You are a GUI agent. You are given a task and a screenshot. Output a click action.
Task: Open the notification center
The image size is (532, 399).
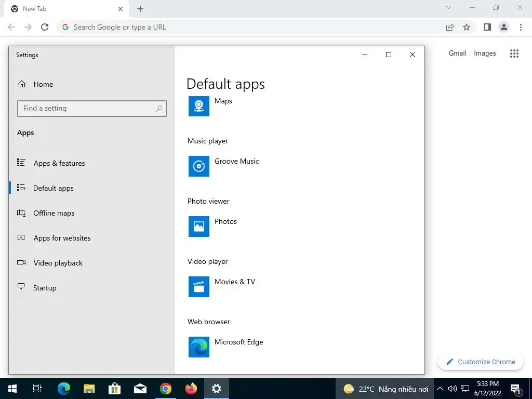tap(515, 389)
